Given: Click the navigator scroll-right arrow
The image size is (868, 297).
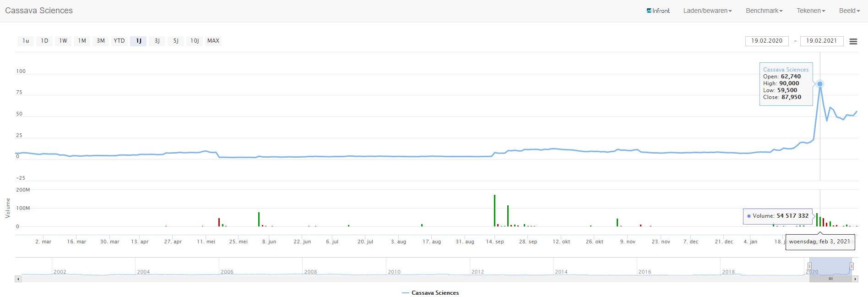Looking at the screenshot, I should (855, 279).
